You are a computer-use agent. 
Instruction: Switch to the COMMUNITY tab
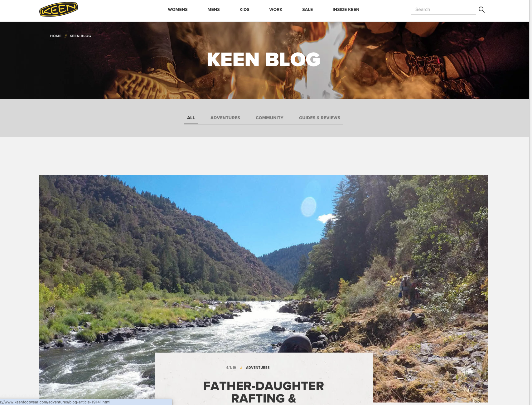tap(269, 118)
